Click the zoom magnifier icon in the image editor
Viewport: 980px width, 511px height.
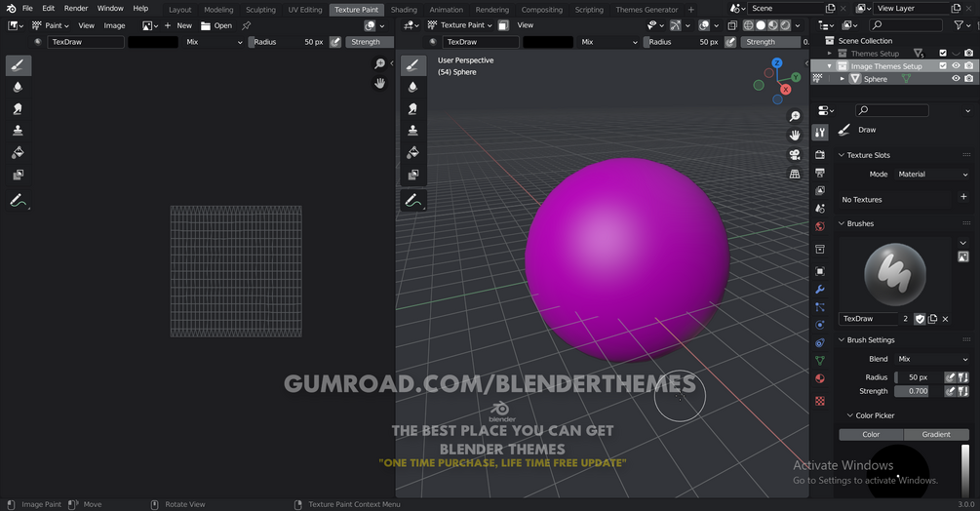coord(379,63)
